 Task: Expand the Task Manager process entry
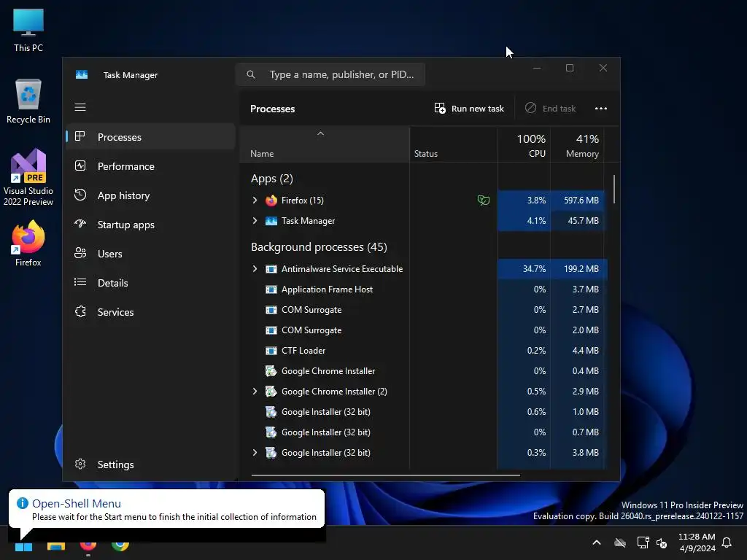(255, 221)
